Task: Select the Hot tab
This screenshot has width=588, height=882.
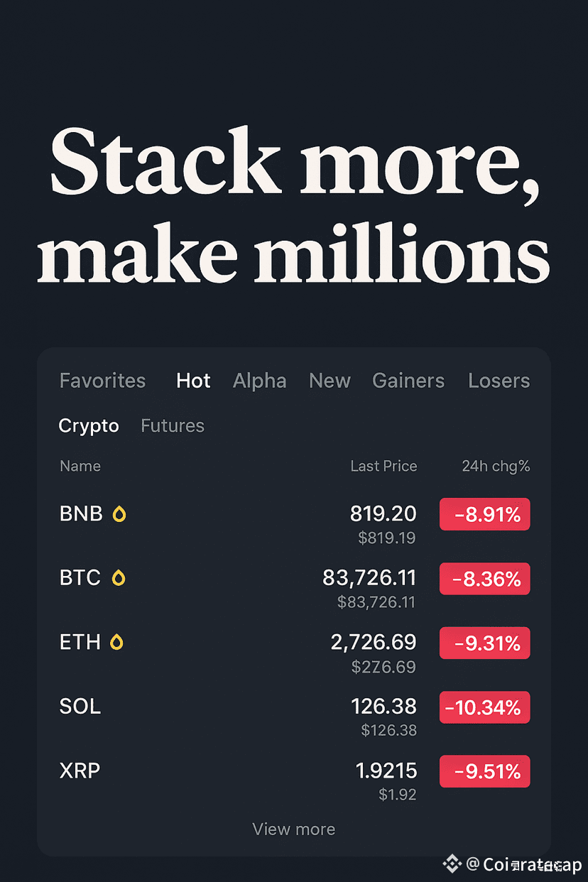Action: click(193, 381)
